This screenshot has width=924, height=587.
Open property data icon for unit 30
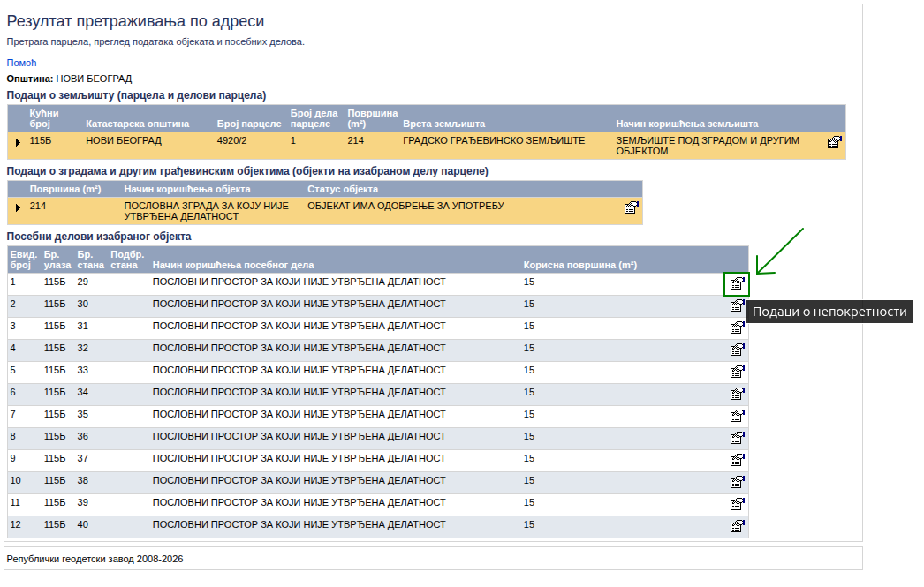tap(737, 306)
